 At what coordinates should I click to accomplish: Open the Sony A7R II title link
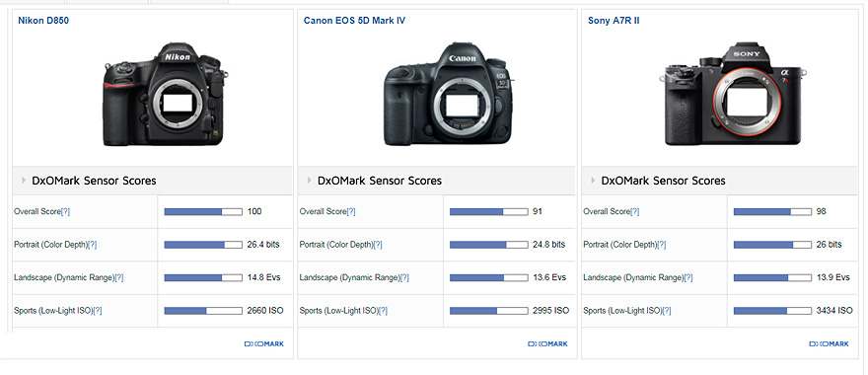(x=614, y=21)
